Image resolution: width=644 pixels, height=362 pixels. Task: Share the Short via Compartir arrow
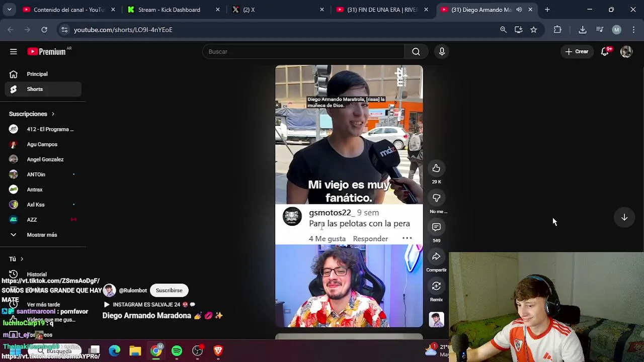click(436, 257)
